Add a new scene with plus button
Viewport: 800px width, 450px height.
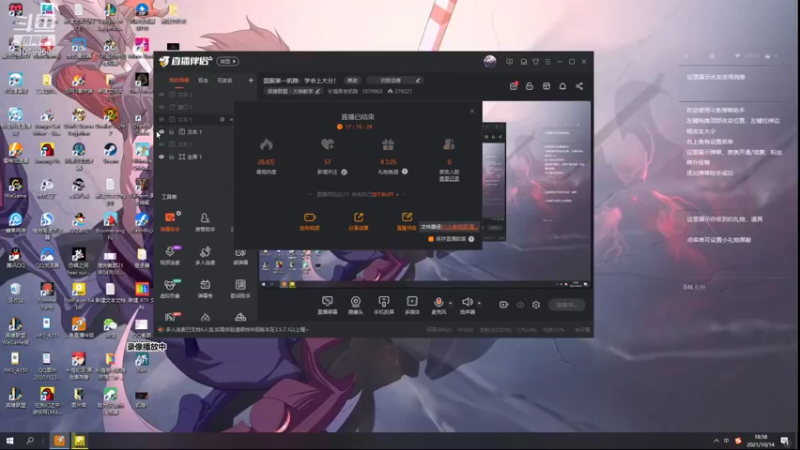pos(251,80)
